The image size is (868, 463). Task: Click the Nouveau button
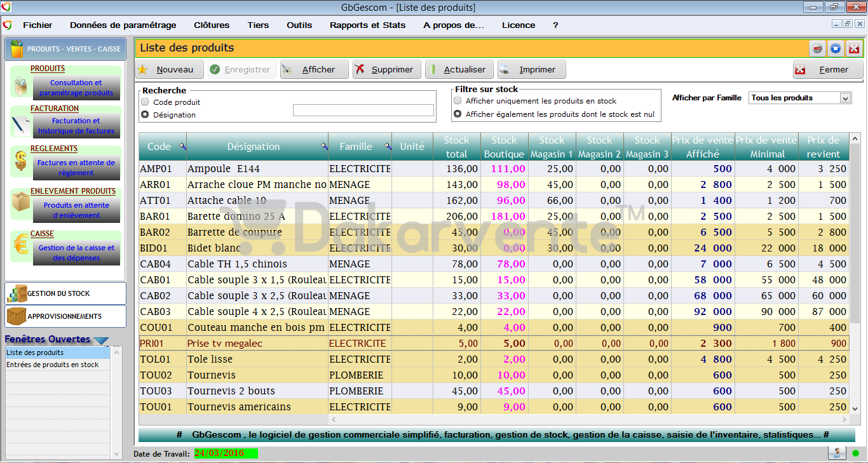170,70
